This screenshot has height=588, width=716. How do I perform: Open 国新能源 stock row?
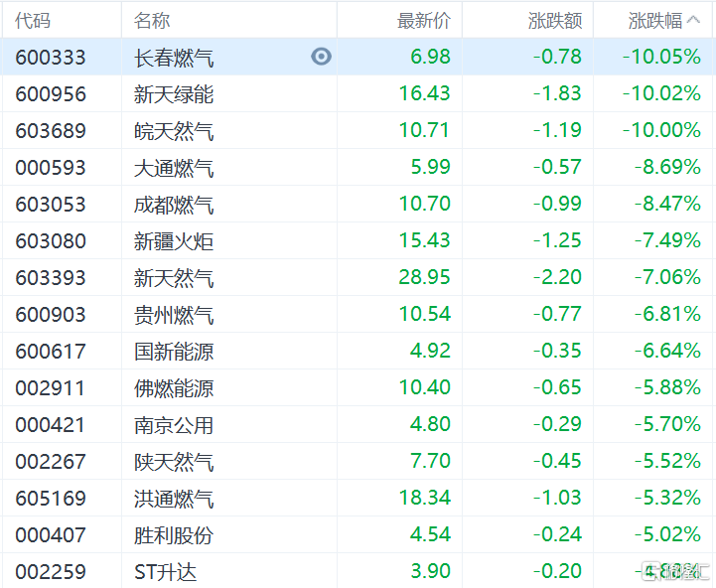174,352
